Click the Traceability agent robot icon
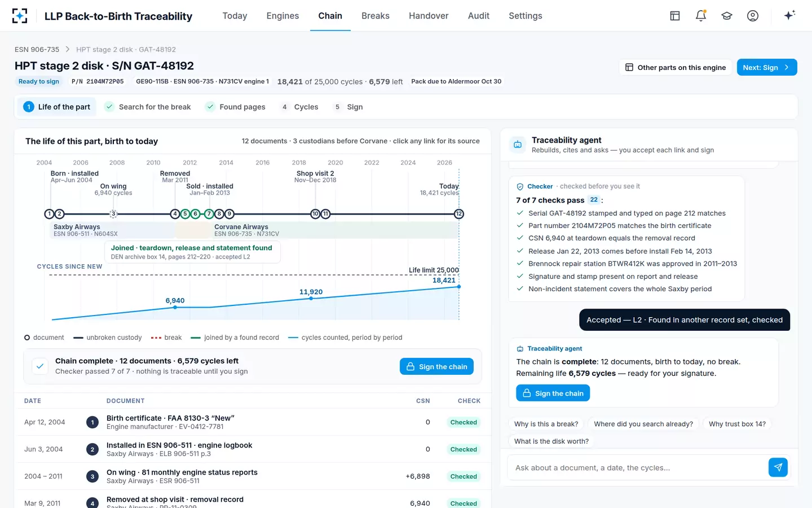Image resolution: width=812 pixels, height=508 pixels. click(518, 144)
